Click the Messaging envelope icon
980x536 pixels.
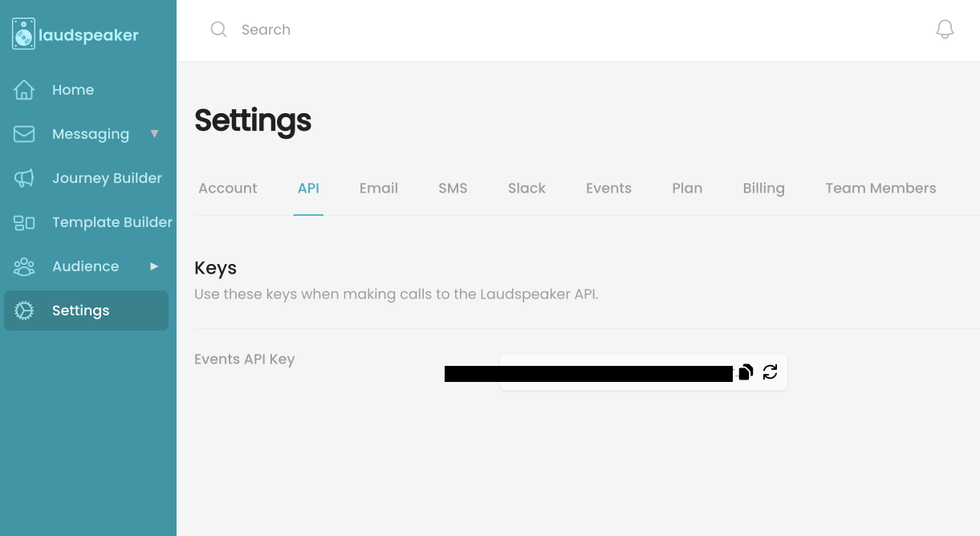pos(22,133)
